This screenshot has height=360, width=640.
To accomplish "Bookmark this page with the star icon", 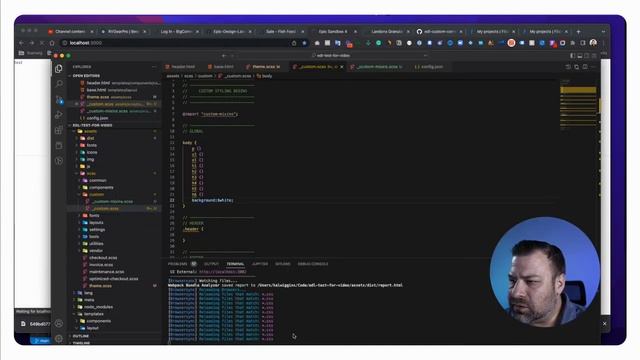I will coord(304,43).
